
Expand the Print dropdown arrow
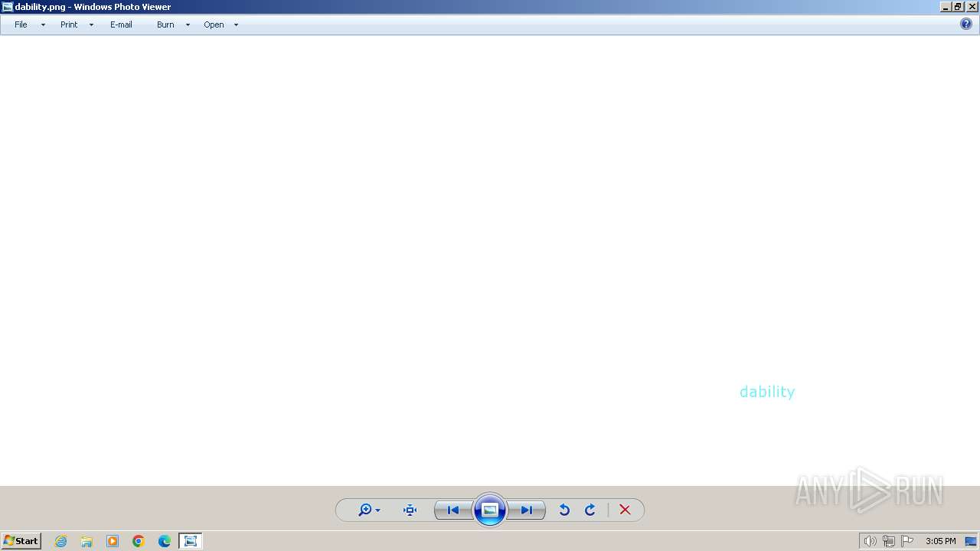point(91,25)
